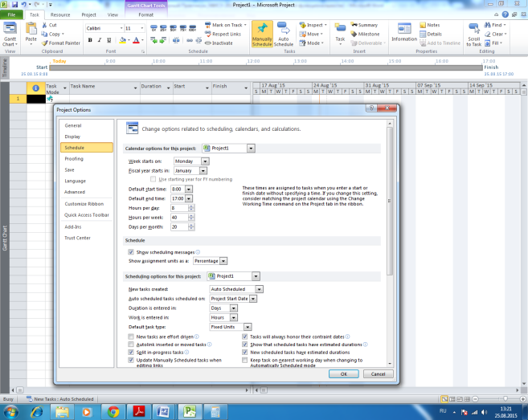528x420 pixels.
Task: Open Default end time dropdown
Action: (189, 198)
